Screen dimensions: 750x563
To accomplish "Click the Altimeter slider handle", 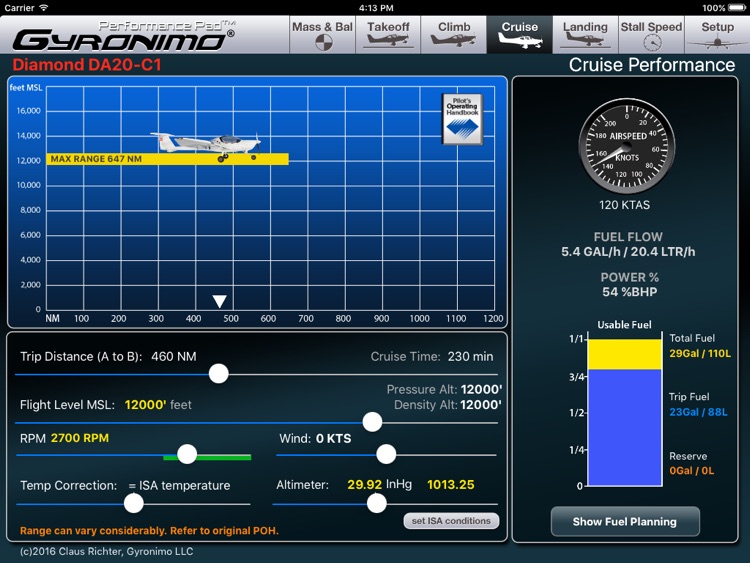I will (x=377, y=503).
